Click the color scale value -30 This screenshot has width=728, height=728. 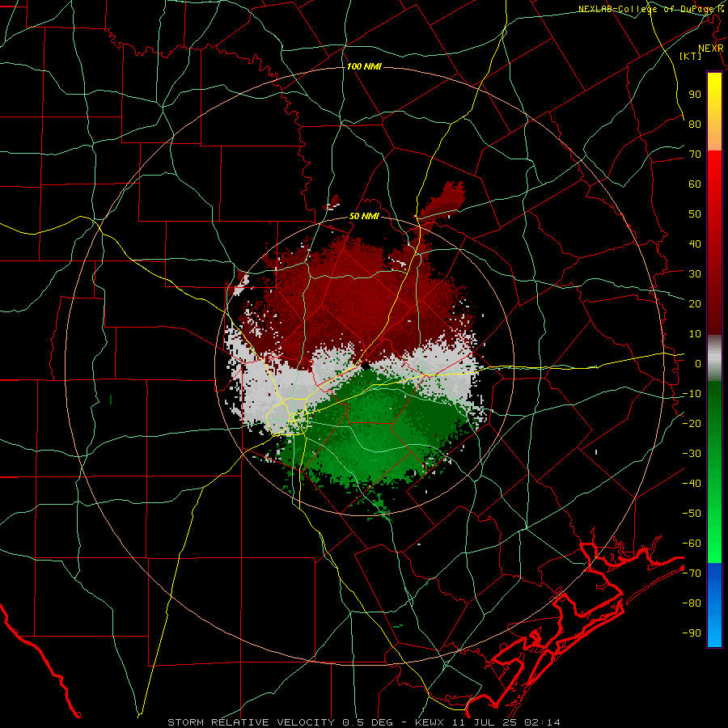coord(692,454)
